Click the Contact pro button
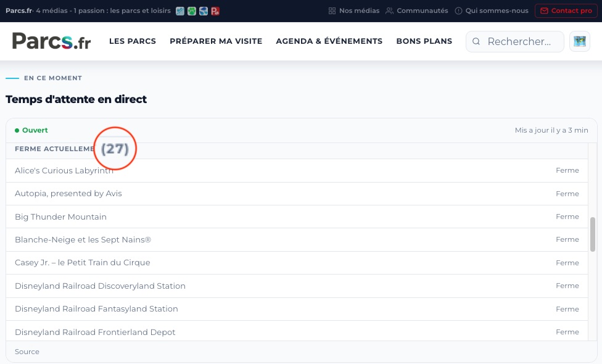 click(566, 10)
